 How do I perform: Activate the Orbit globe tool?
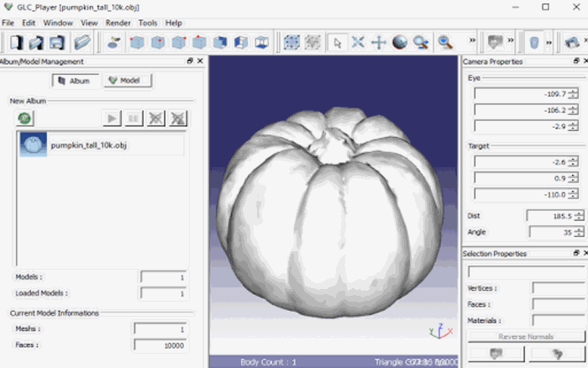pos(400,42)
